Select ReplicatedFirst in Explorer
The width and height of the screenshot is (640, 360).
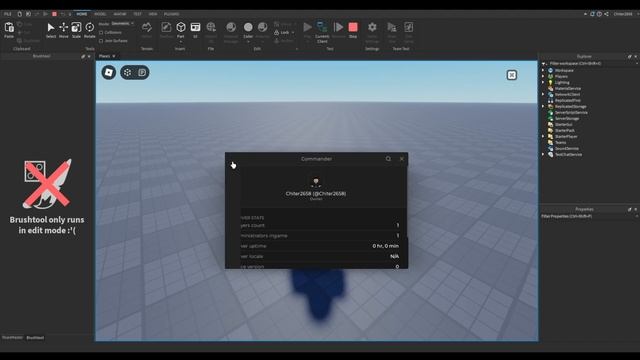click(x=567, y=100)
